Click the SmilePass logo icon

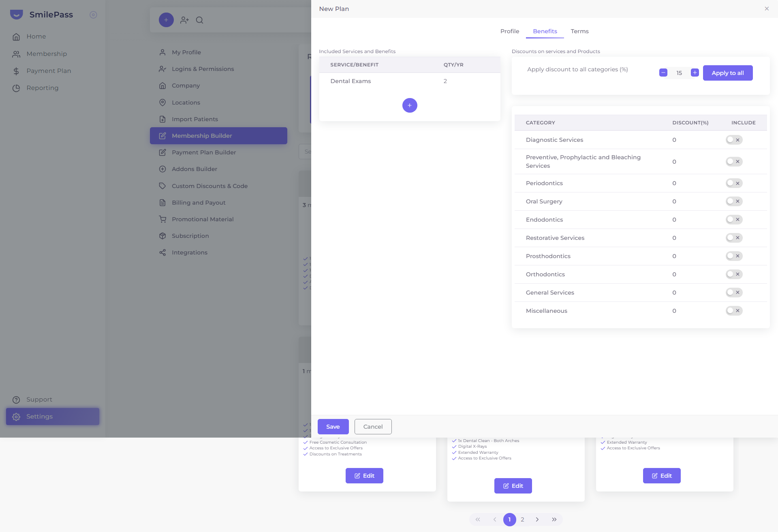click(x=17, y=15)
